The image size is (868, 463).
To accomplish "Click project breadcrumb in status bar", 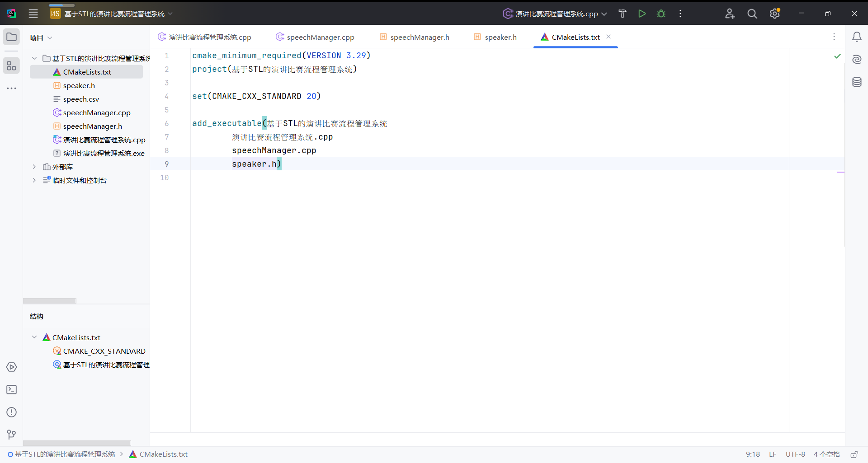I will click(61, 454).
